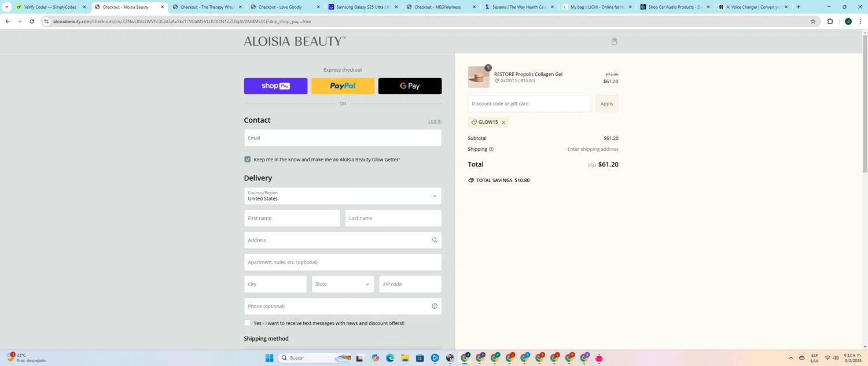Click the First name field
The width and height of the screenshot is (868, 366).
click(x=292, y=218)
